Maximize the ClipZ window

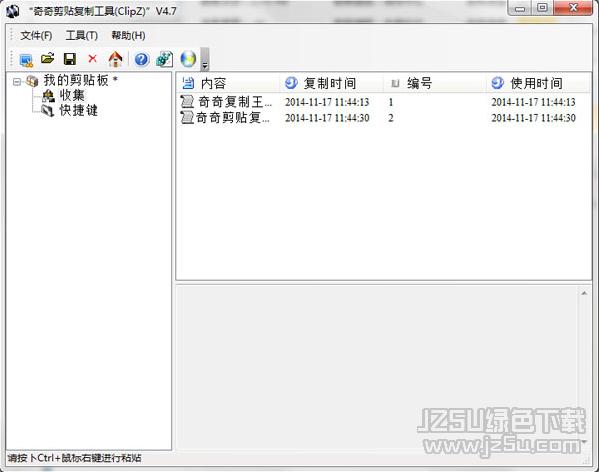(542, 8)
